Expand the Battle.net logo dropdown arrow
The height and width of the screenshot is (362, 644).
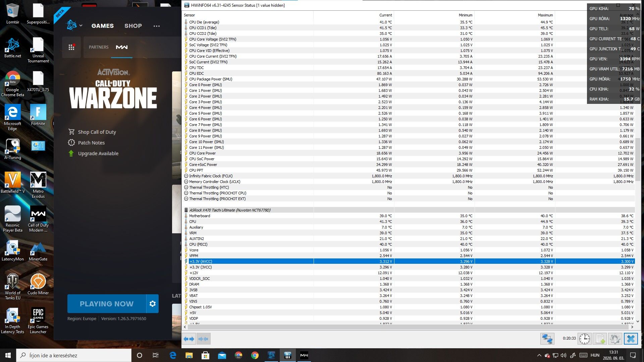[81, 25]
